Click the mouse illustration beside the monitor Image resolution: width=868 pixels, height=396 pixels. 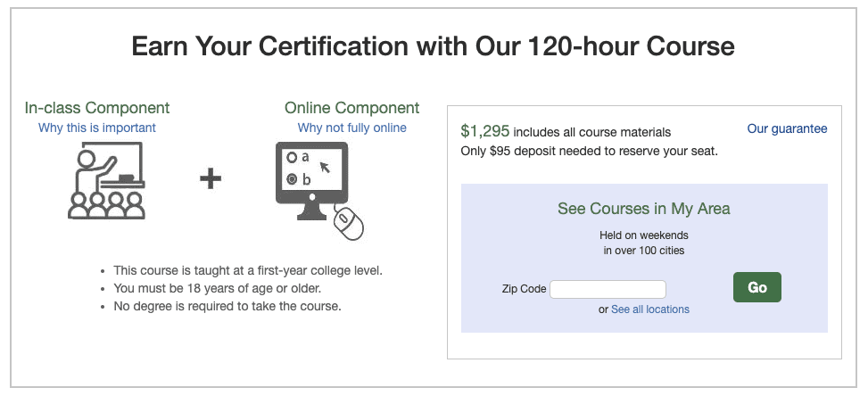[x=350, y=223]
